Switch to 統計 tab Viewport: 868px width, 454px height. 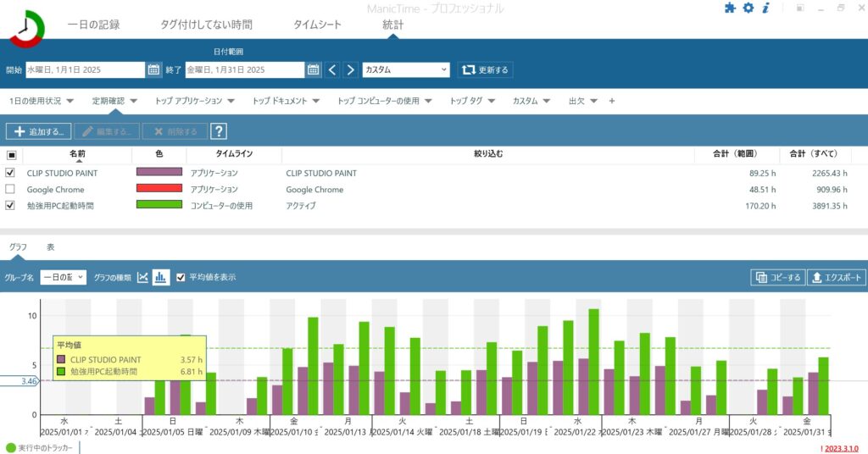[x=393, y=25]
